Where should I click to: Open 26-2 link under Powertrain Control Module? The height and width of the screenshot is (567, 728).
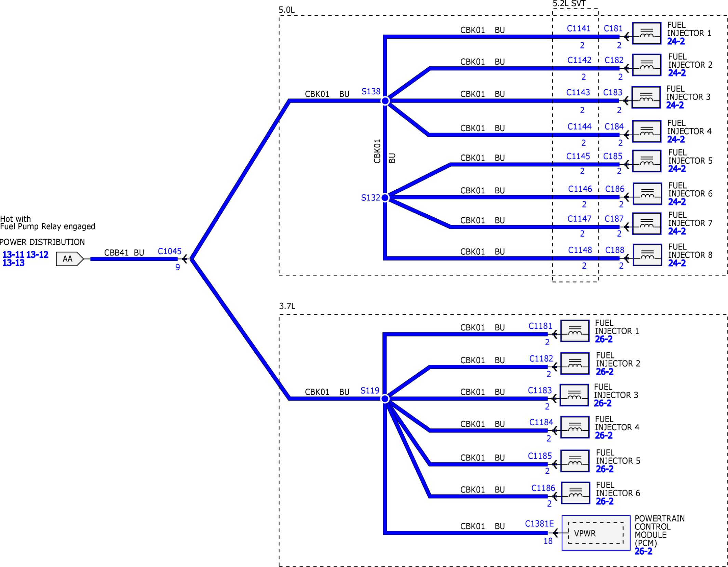pyautogui.click(x=643, y=551)
